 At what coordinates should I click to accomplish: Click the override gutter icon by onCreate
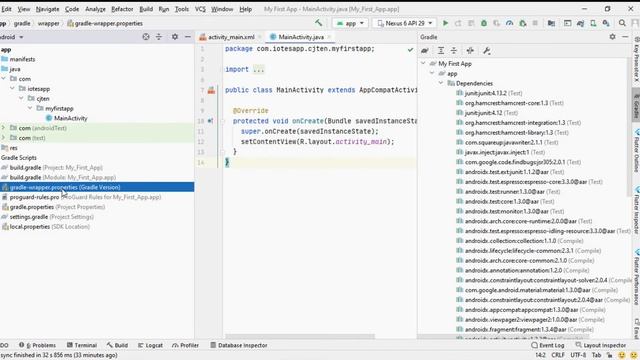pos(210,121)
